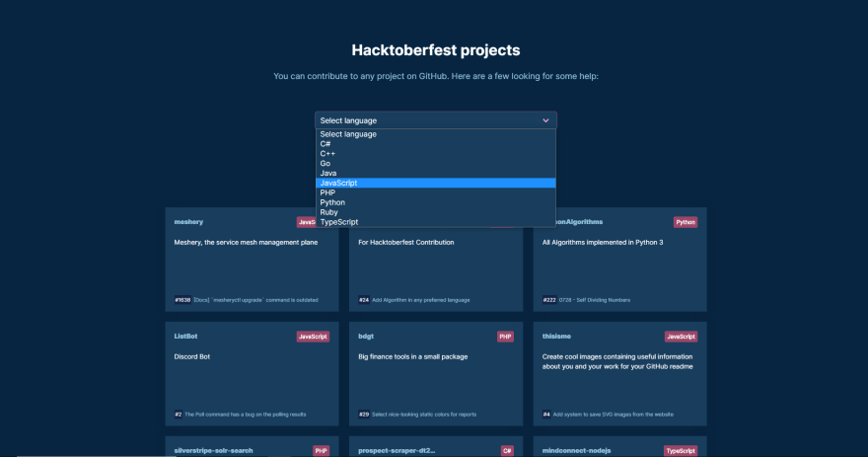Viewport: 868px width, 457px height.
Task: Click 'For Hacktoberfest Contribution' description
Action: point(405,242)
